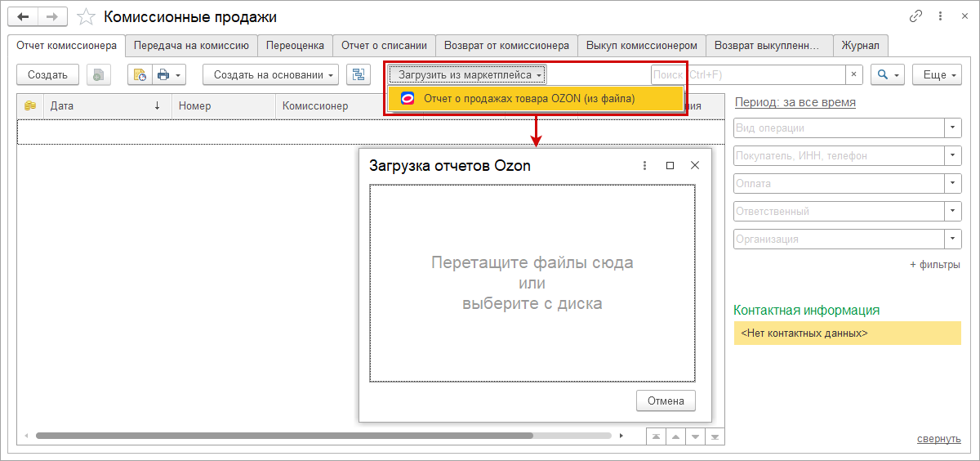Click the Организация input field
The width and height of the screenshot is (980, 461).
point(839,239)
